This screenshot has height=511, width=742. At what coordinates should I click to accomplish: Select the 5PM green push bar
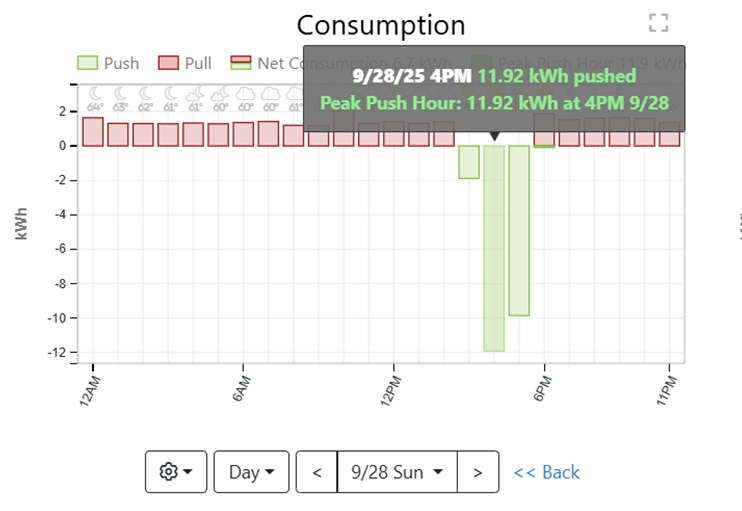click(519, 230)
